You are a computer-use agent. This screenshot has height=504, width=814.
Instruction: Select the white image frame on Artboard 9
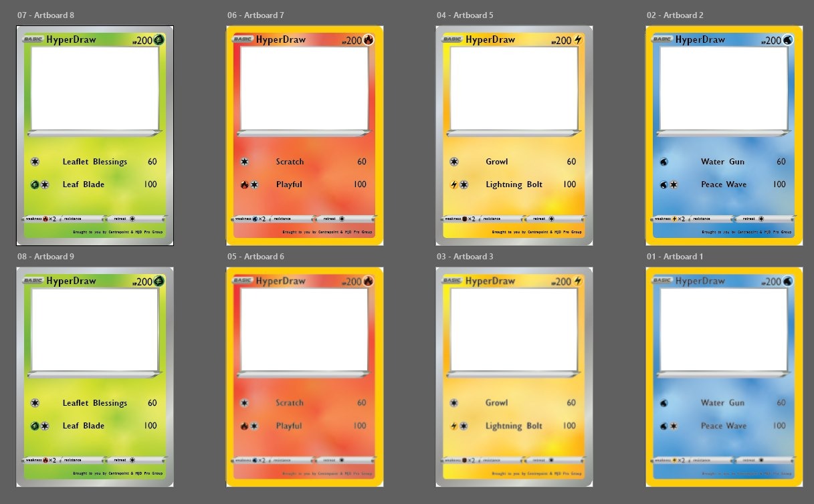coord(94,330)
